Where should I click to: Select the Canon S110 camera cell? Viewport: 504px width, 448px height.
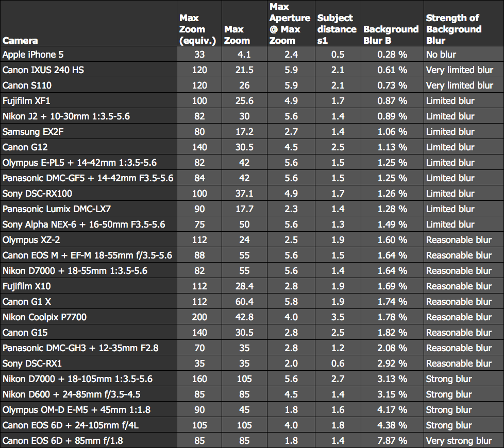tap(89, 85)
